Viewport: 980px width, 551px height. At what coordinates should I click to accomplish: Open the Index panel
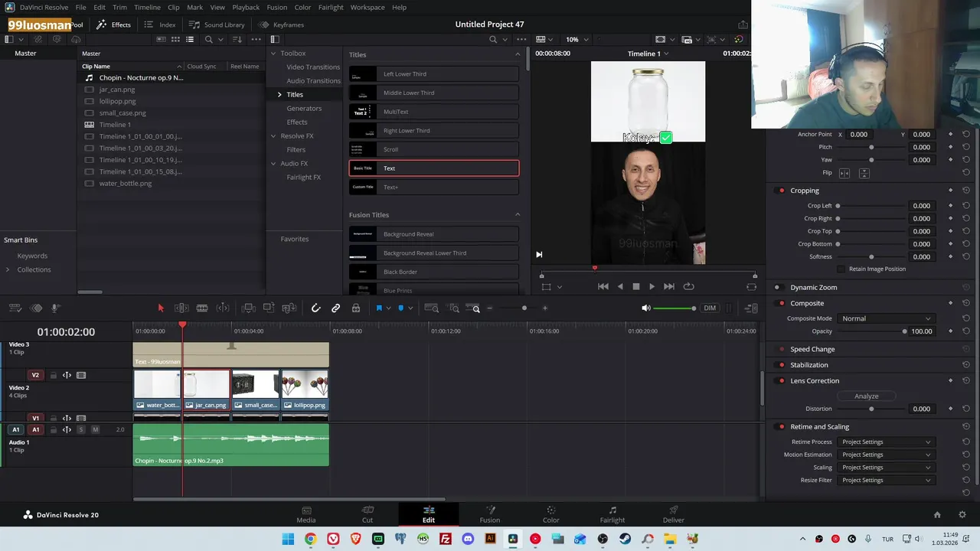tap(160, 24)
